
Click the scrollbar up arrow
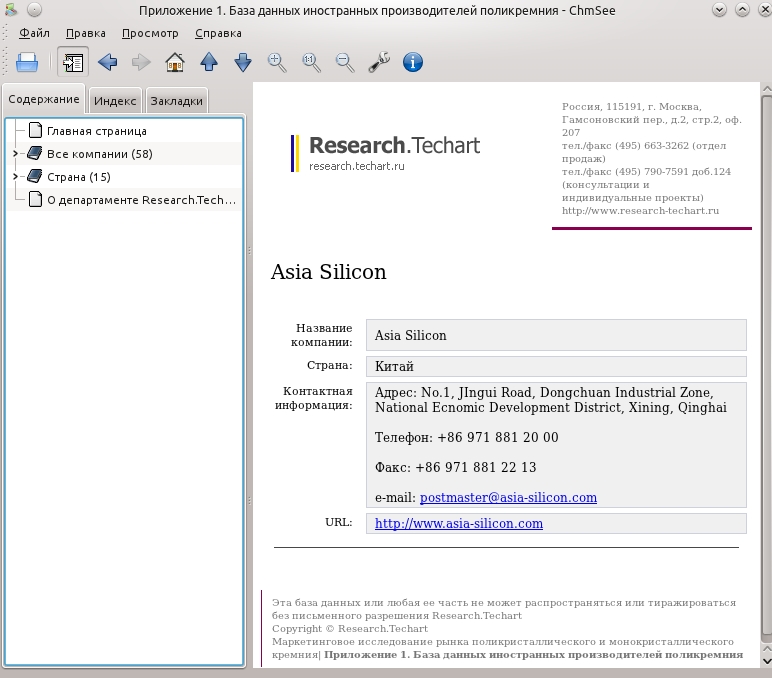pyautogui.click(x=767, y=89)
